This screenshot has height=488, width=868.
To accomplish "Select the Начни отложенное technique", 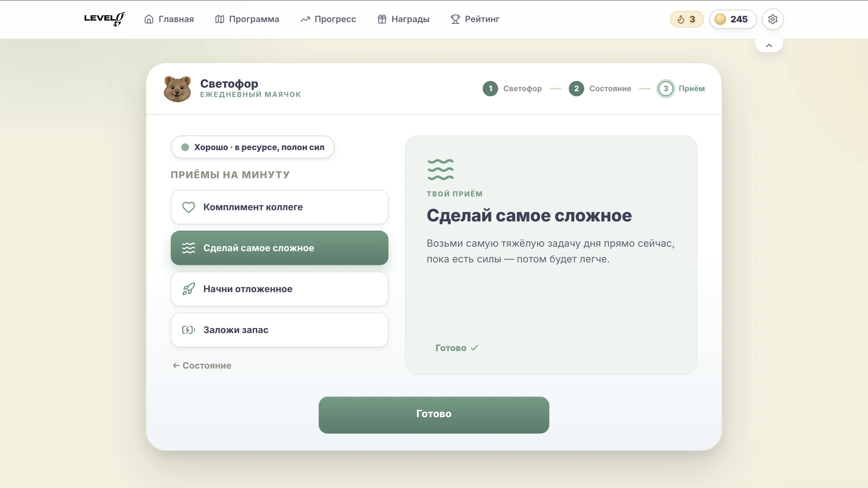I will 279,289.
